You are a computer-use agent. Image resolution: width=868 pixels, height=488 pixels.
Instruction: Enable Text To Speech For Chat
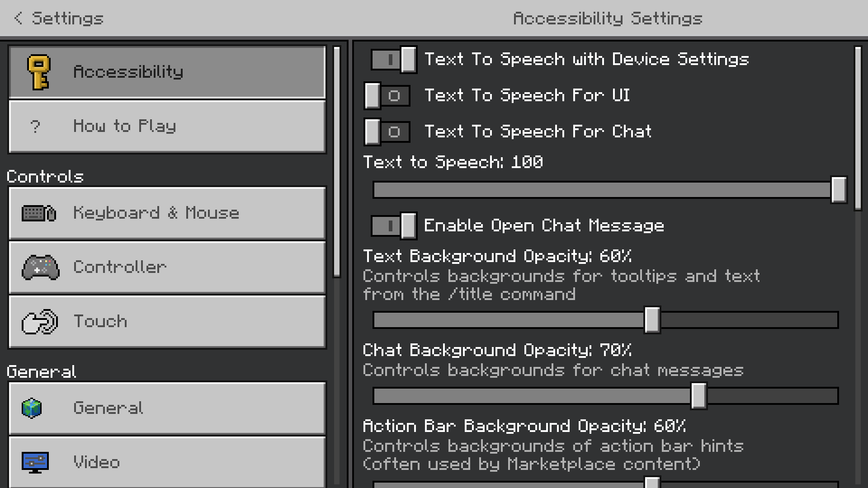(387, 132)
